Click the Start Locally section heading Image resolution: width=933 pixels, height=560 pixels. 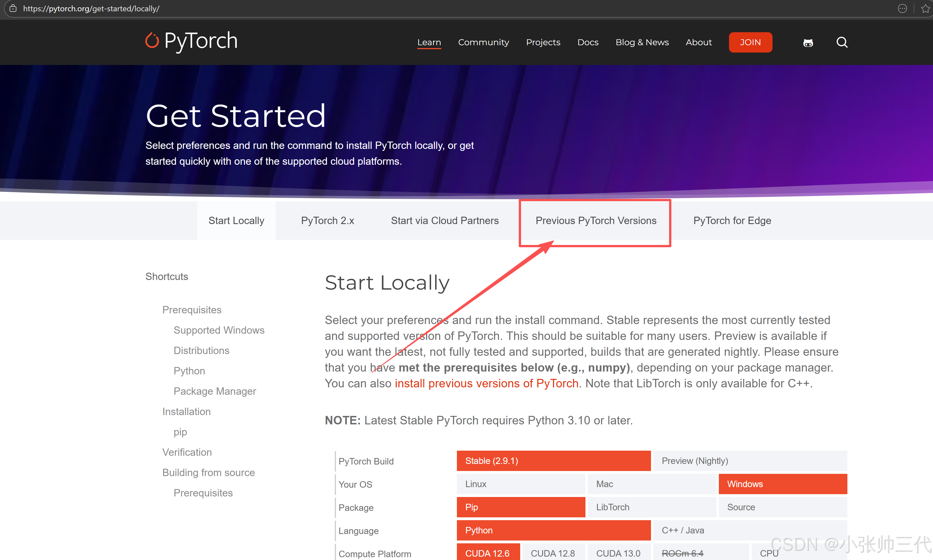pos(387,283)
